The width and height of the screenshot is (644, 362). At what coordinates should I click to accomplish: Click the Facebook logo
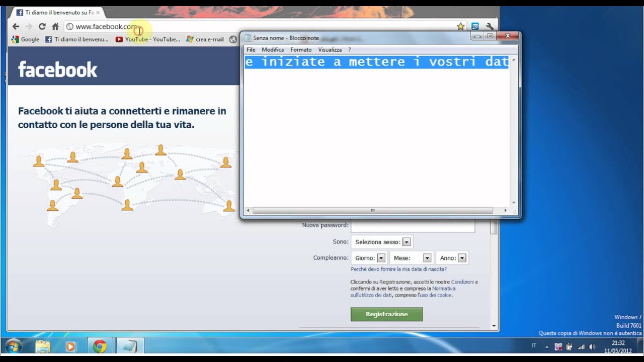click(x=57, y=69)
